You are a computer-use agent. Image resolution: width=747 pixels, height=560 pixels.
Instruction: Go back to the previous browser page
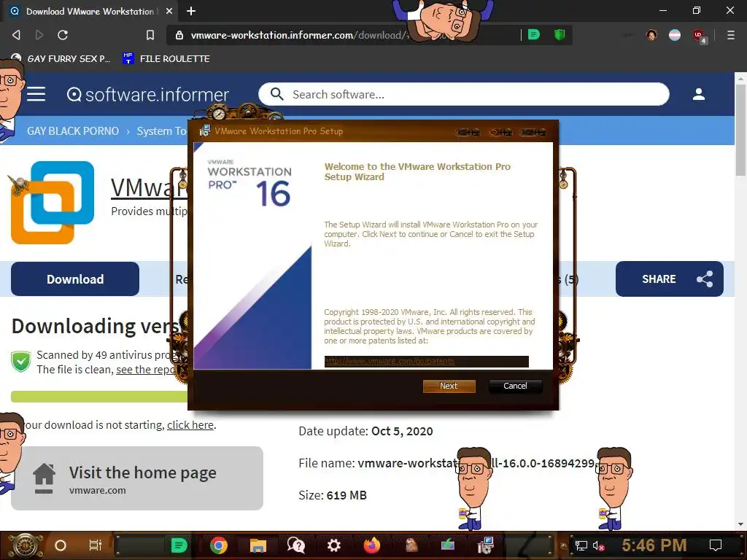click(16, 35)
